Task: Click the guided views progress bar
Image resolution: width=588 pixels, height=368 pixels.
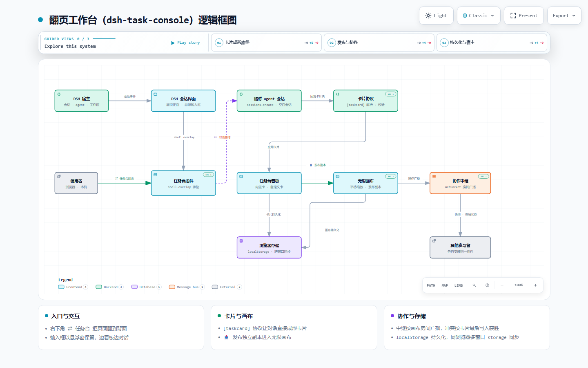Action: click(104, 39)
